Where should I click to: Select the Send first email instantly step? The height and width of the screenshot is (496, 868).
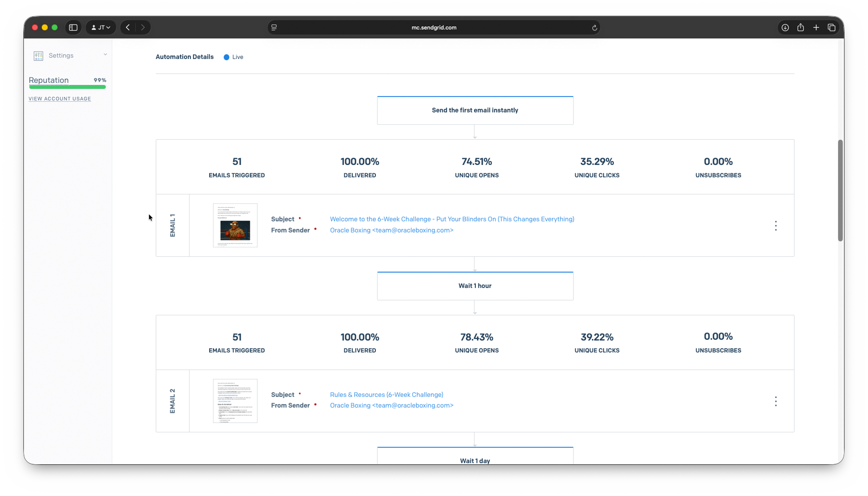(x=475, y=110)
